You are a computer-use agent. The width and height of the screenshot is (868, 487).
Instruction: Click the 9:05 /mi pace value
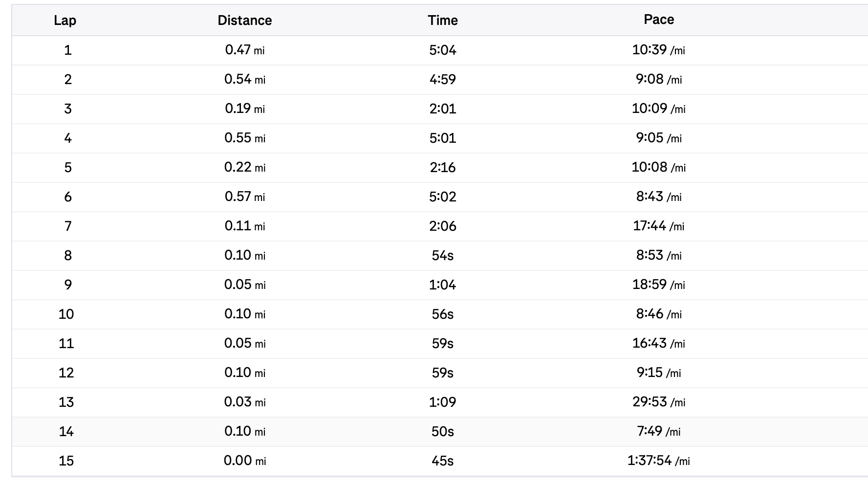point(658,138)
